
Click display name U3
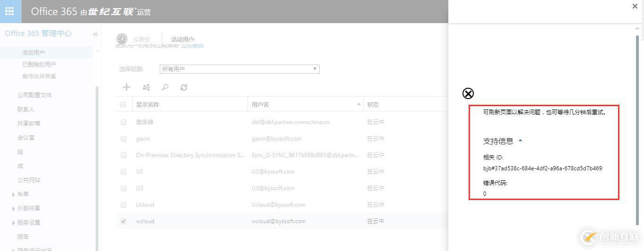[140, 188]
